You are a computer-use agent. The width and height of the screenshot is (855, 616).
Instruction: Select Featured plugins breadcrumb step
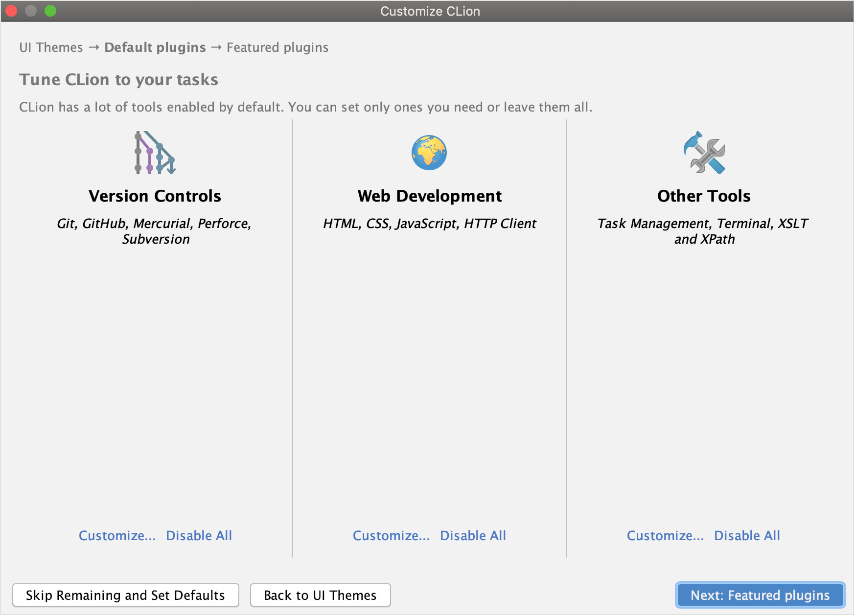277,47
